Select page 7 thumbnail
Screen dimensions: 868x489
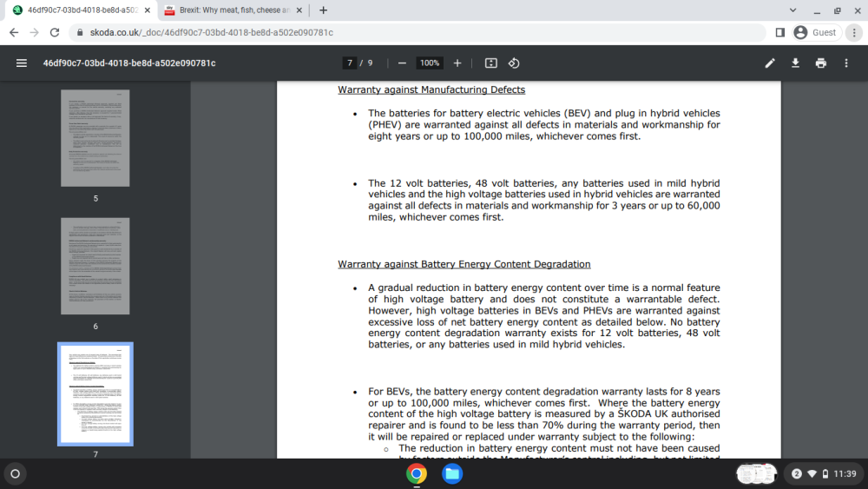95,393
